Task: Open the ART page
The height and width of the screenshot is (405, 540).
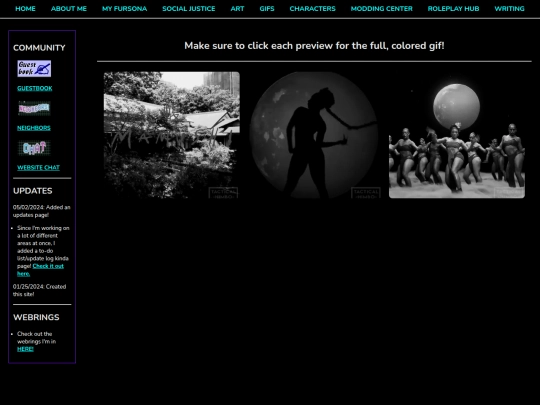Action: [237, 9]
